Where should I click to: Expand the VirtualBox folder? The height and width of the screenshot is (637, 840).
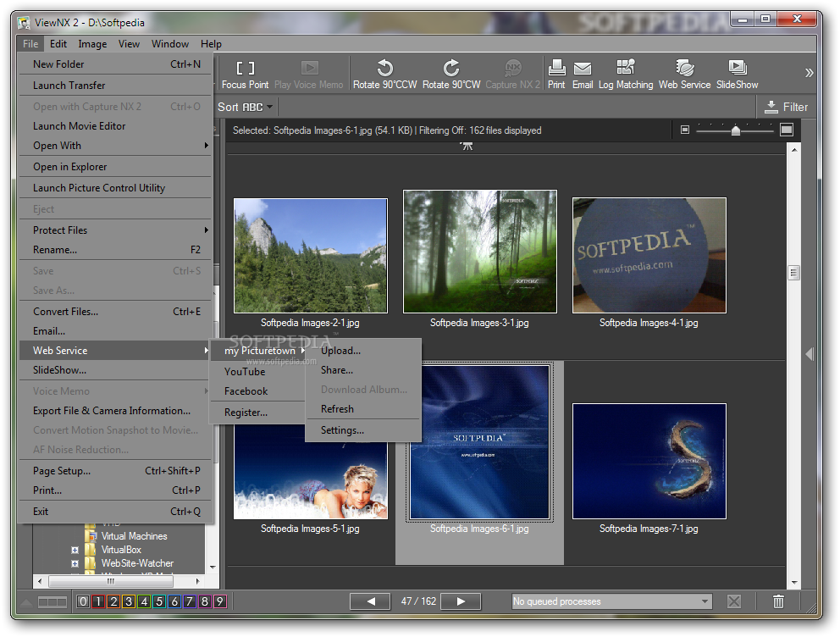pyautogui.click(x=75, y=550)
